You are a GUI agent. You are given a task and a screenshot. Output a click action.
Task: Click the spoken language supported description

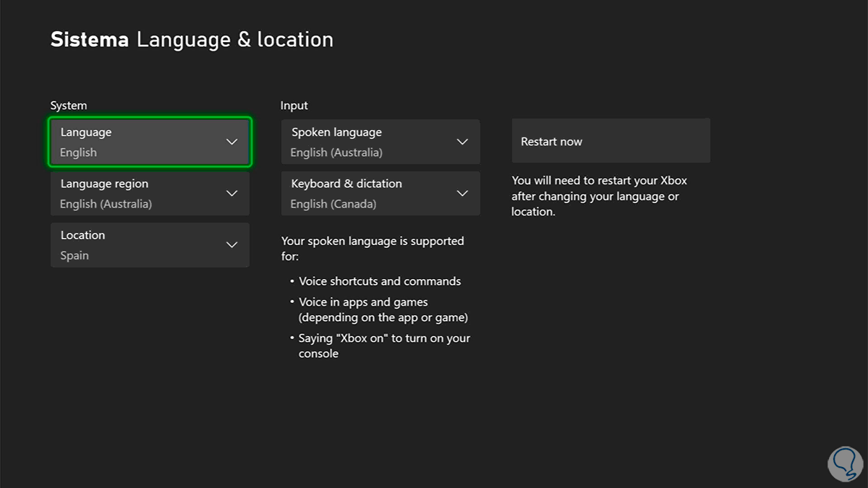click(x=373, y=248)
